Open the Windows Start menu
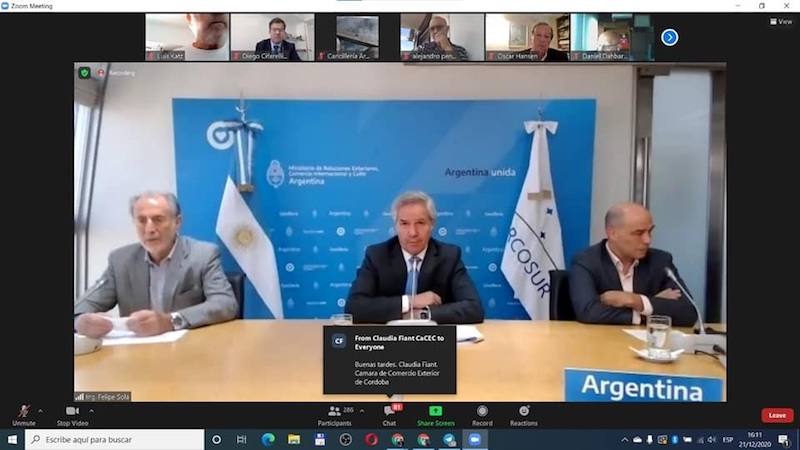The width and height of the screenshot is (800, 450). pyautogui.click(x=12, y=439)
